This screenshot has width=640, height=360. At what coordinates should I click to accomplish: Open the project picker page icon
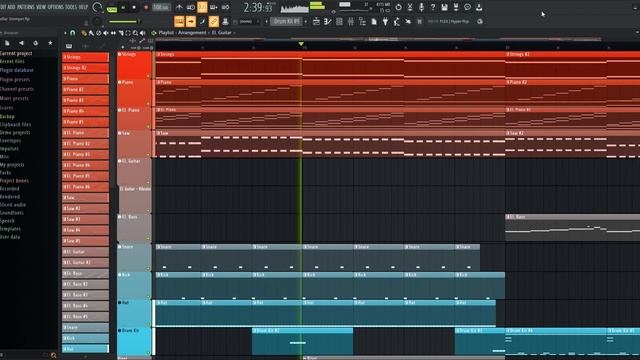374,21
